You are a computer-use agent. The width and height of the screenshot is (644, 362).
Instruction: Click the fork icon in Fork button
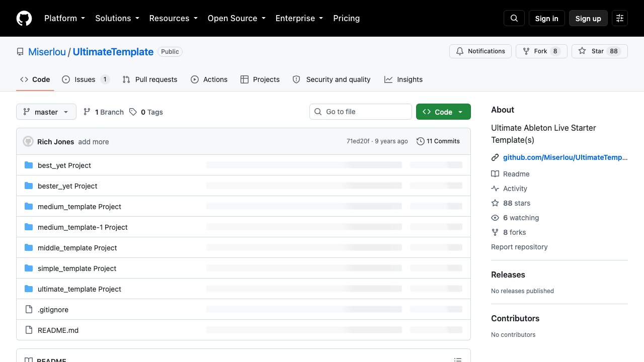pos(526,51)
